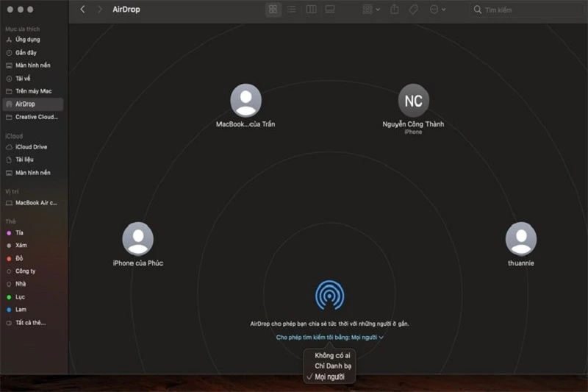Click MacBook của Trần device avatar
The image size is (588, 392).
tap(245, 100)
